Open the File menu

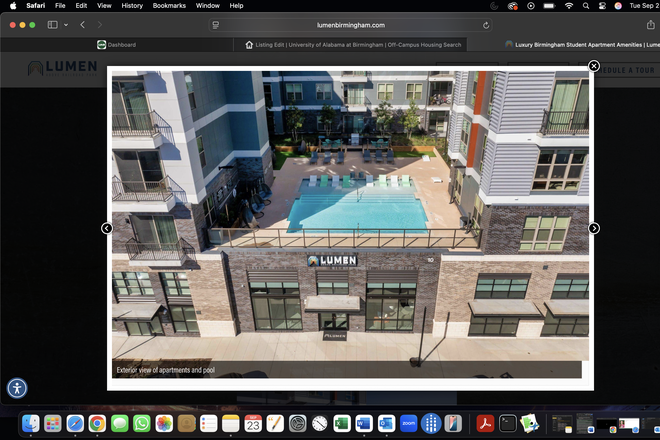60,5
